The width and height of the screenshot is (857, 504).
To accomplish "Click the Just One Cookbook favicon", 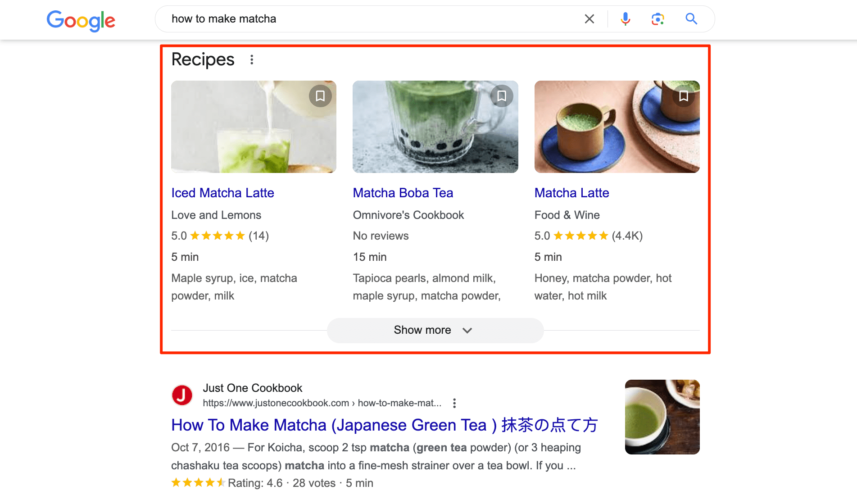I will [x=182, y=395].
